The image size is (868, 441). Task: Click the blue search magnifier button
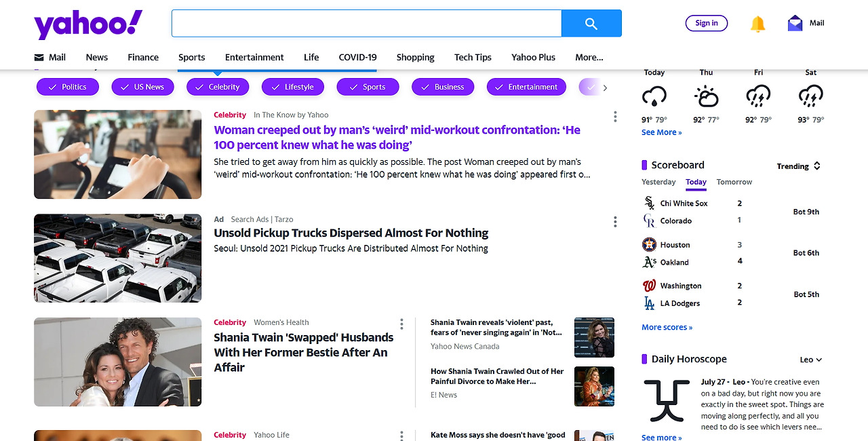pos(591,23)
